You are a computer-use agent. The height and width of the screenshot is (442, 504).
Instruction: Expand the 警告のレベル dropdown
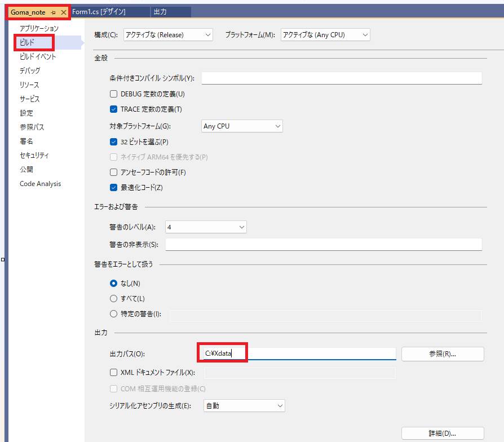pyautogui.click(x=206, y=227)
